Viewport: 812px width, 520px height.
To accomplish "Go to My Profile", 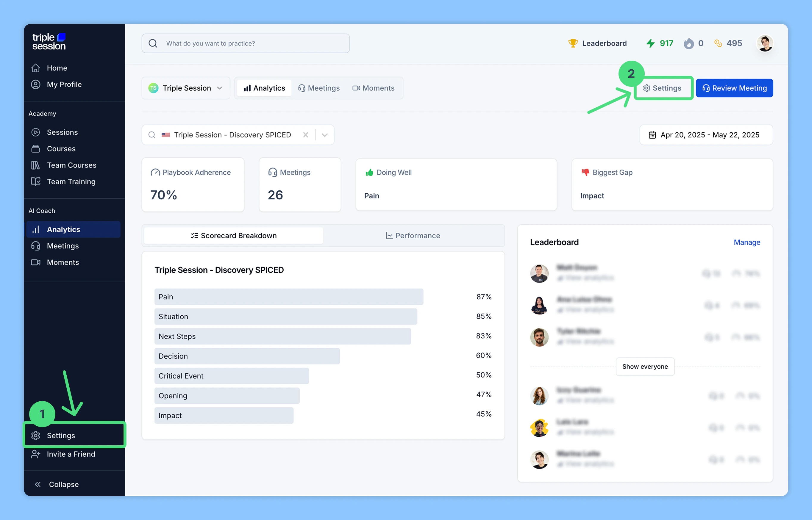I will 64,84.
